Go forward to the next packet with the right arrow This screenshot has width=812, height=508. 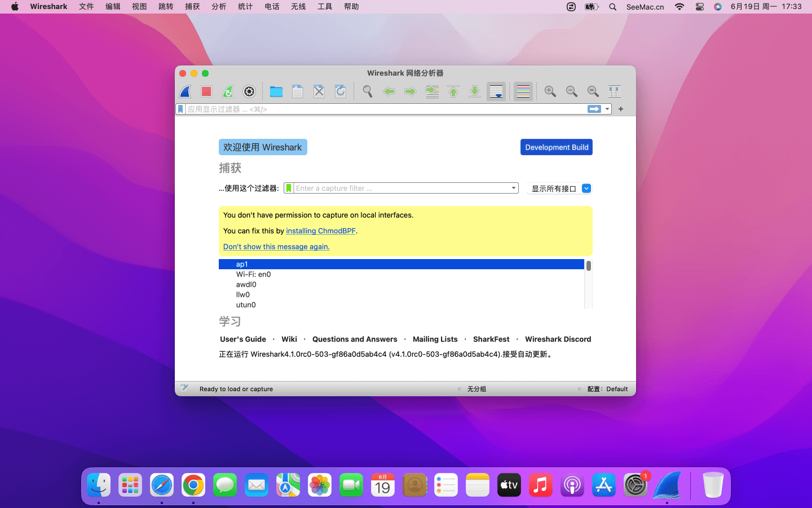click(x=411, y=91)
